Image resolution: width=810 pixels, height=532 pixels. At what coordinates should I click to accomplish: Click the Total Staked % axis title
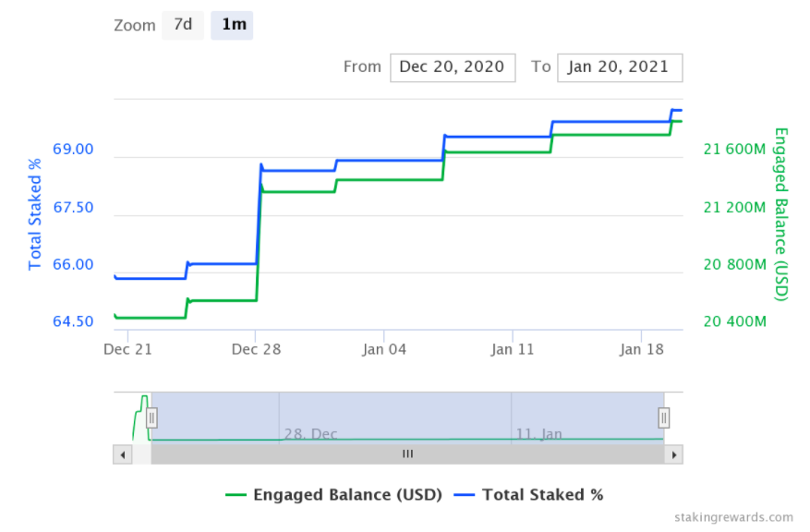point(34,214)
